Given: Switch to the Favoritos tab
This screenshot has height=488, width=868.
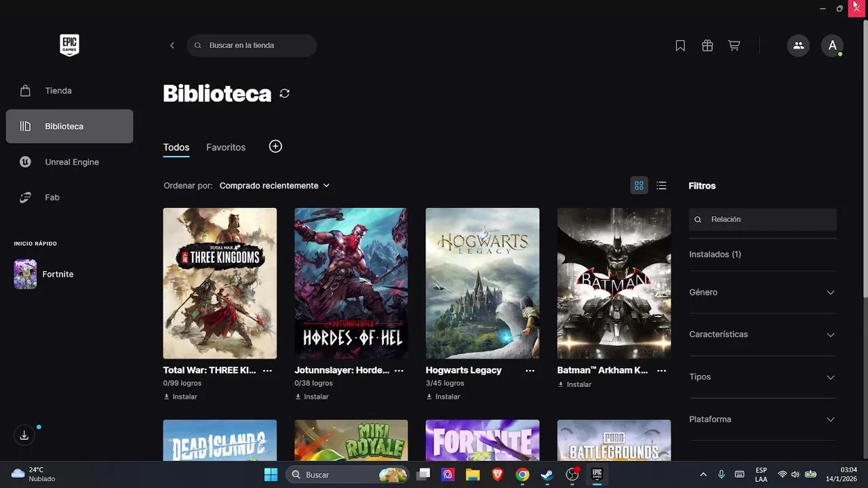Looking at the screenshot, I should tap(226, 147).
